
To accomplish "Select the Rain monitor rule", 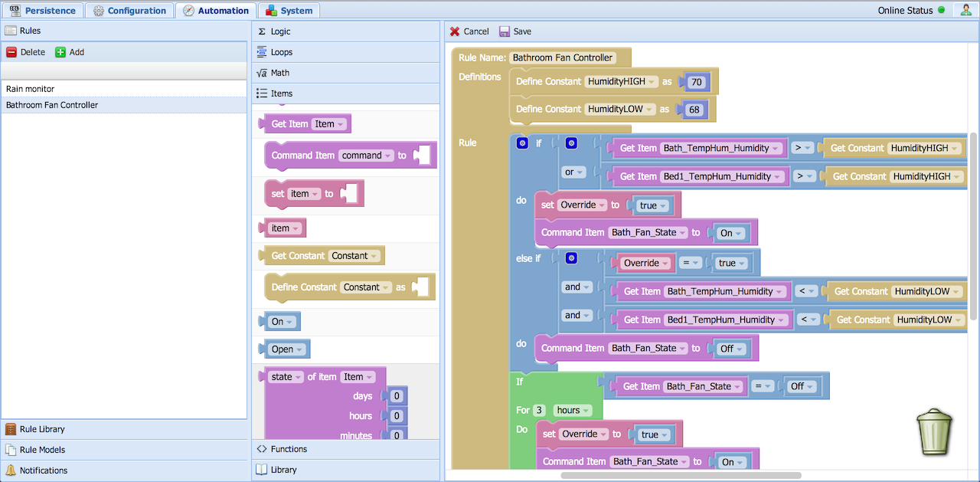I will tap(31, 89).
